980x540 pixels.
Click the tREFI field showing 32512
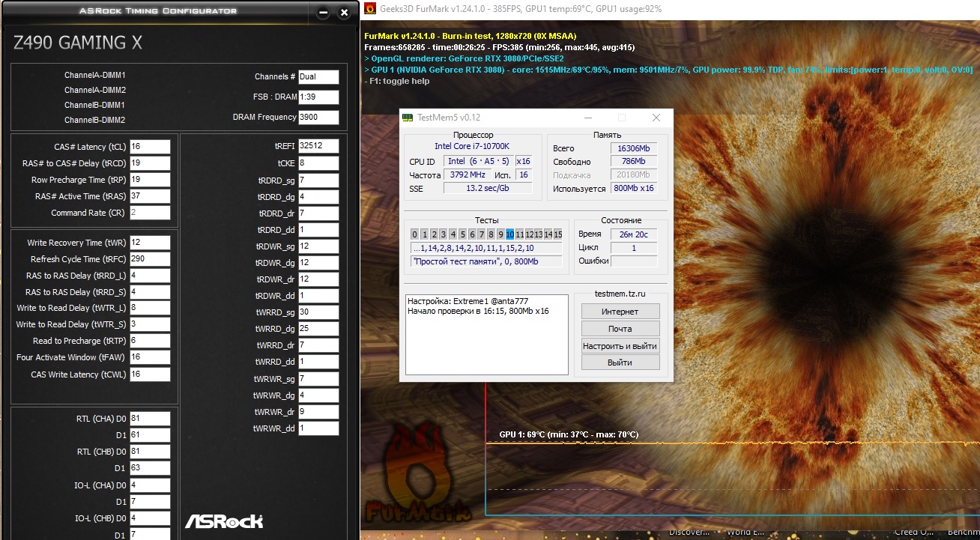(x=318, y=146)
